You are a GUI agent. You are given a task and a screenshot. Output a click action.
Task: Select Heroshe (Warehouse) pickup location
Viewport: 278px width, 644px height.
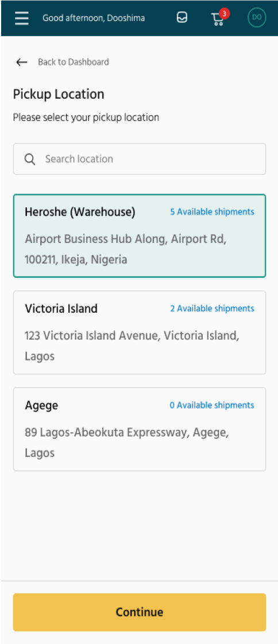[140, 236]
